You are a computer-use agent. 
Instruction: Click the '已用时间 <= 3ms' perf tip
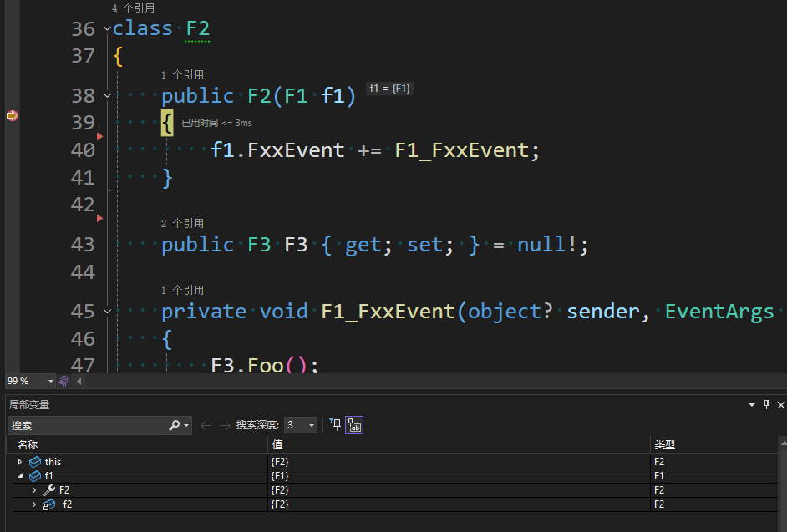(x=217, y=123)
